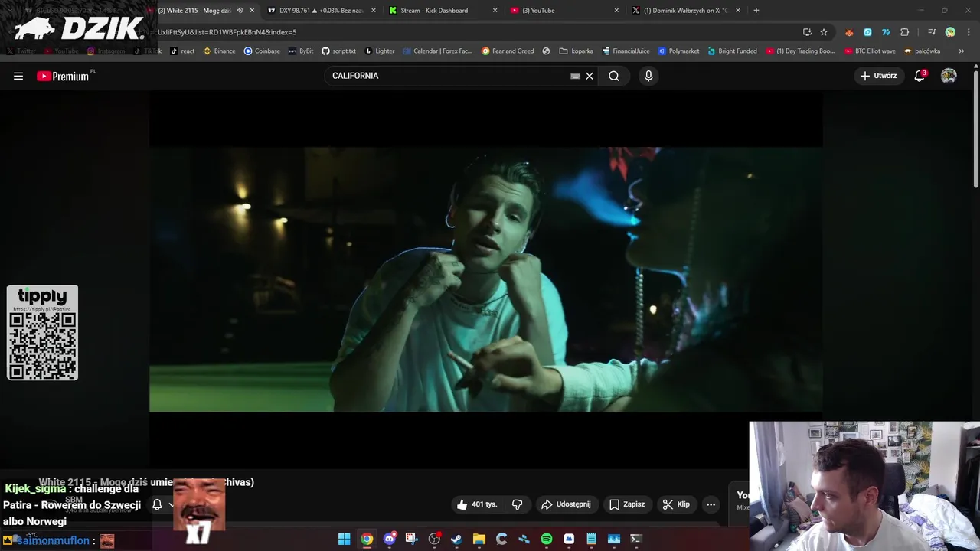
Task: Open Chrome from the taskbar
Action: [x=367, y=539]
